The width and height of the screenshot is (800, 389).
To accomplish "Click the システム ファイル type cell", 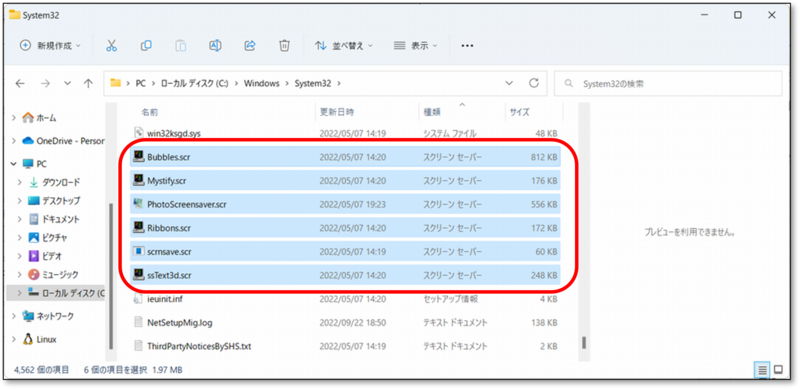I will click(x=449, y=133).
